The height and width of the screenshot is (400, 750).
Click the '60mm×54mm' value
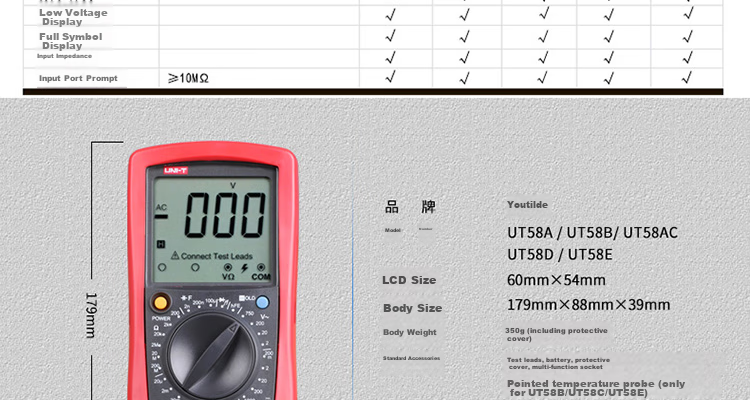pyautogui.click(x=556, y=280)
